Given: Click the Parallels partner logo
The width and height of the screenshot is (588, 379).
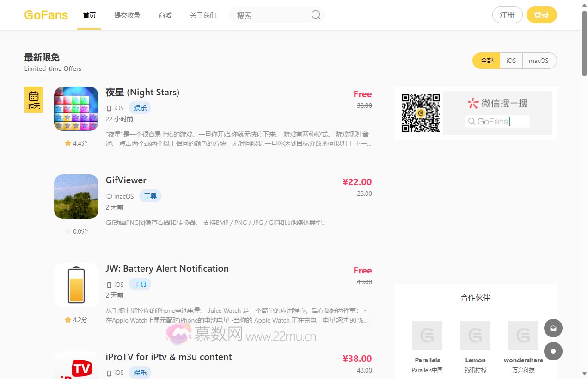Looking at the screenshot, I should tap(427, 336).
